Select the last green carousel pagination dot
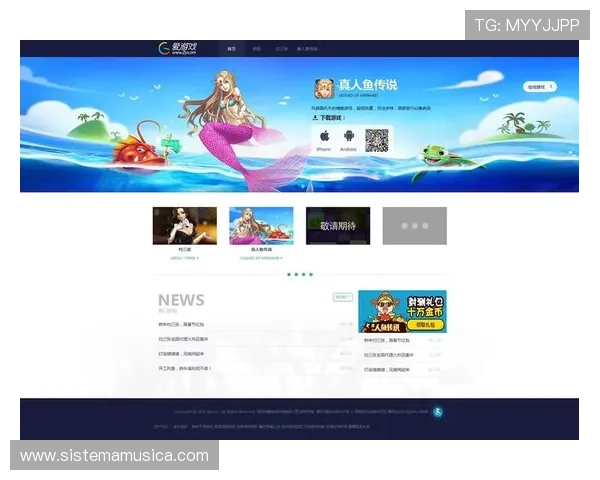Viewport: 600px width, 480px height. tap(311, 274)
